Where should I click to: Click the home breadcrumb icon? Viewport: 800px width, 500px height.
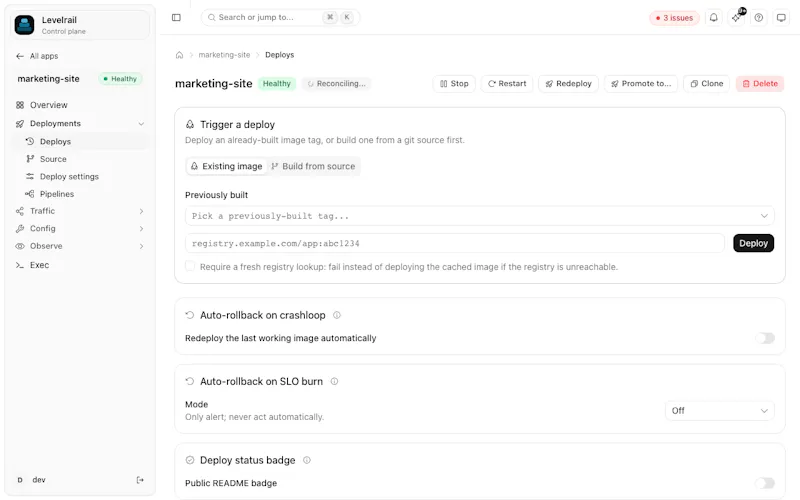[179, 55]
